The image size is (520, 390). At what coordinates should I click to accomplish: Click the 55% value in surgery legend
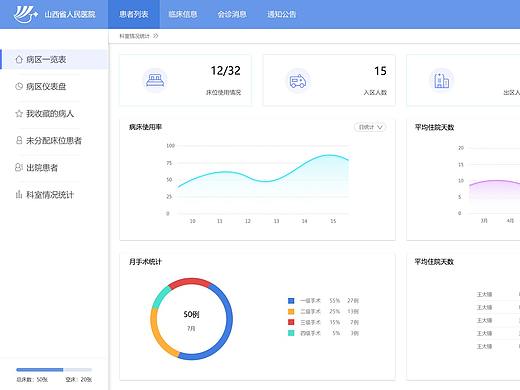335,301
